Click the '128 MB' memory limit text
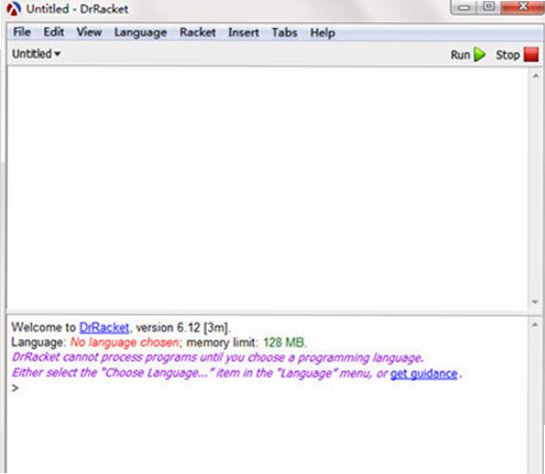The image size is (545, 474). point(284,343)
